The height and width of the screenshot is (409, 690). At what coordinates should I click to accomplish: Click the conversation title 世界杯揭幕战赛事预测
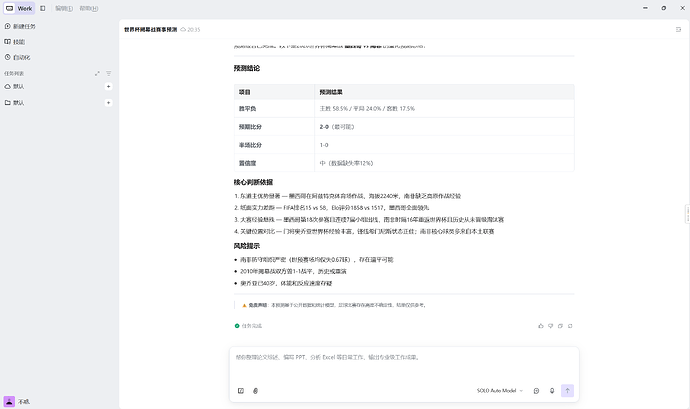point(150,29)
